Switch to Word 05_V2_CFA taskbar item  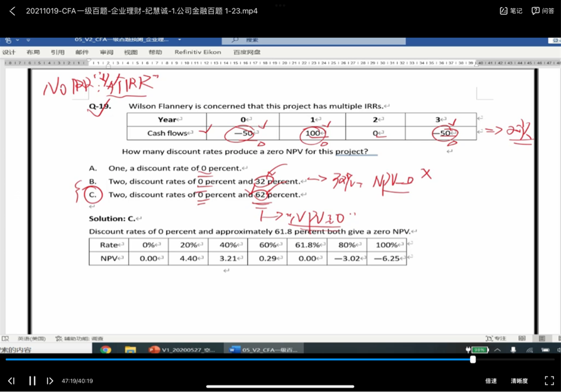(264, 349)
